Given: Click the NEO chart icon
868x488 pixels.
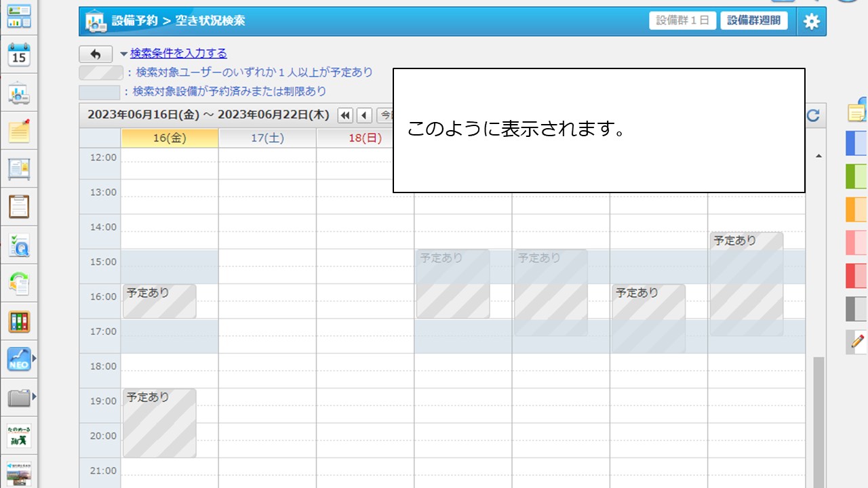Looking at the screenshot, I should click(18, 359).
